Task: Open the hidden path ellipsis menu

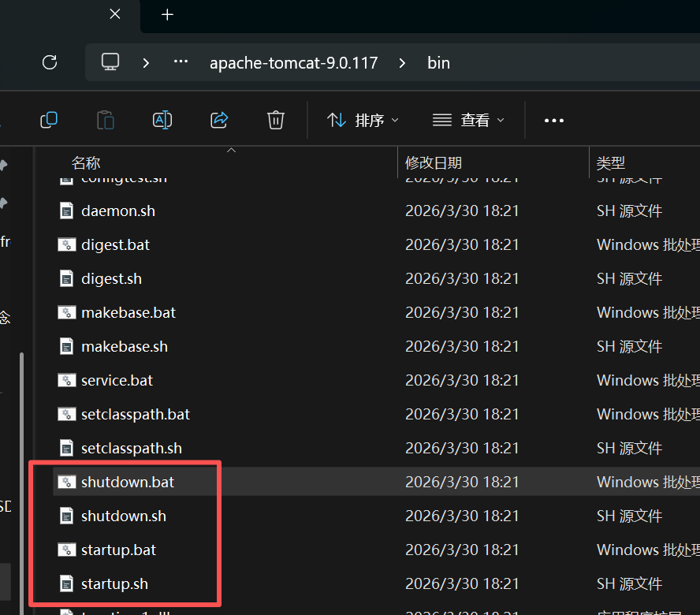Action: click(181, 61)
